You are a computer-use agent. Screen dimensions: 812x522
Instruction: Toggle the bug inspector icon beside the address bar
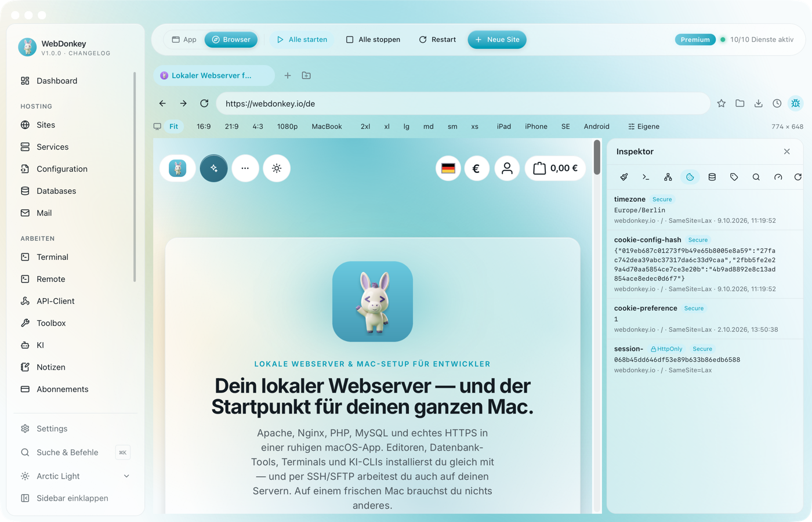click(796, 103)
